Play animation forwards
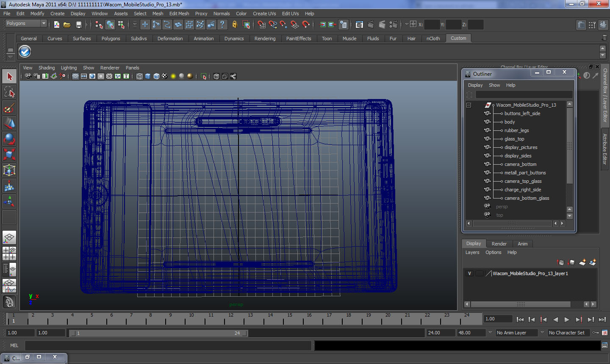Screen dimensions: 610x364 [567, 320]
